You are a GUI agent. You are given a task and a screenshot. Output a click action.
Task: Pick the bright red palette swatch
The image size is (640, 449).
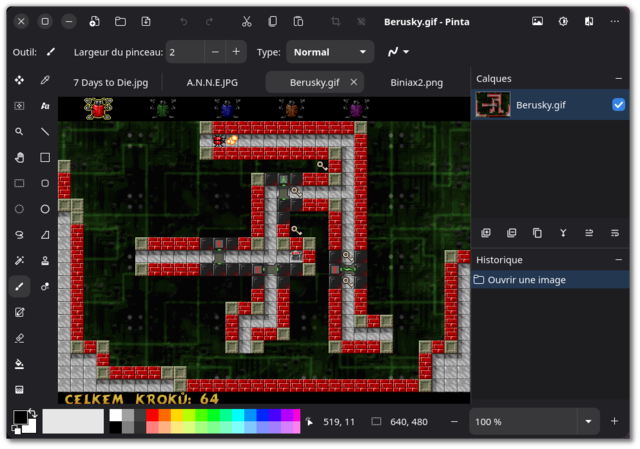(x=152, y=415)
